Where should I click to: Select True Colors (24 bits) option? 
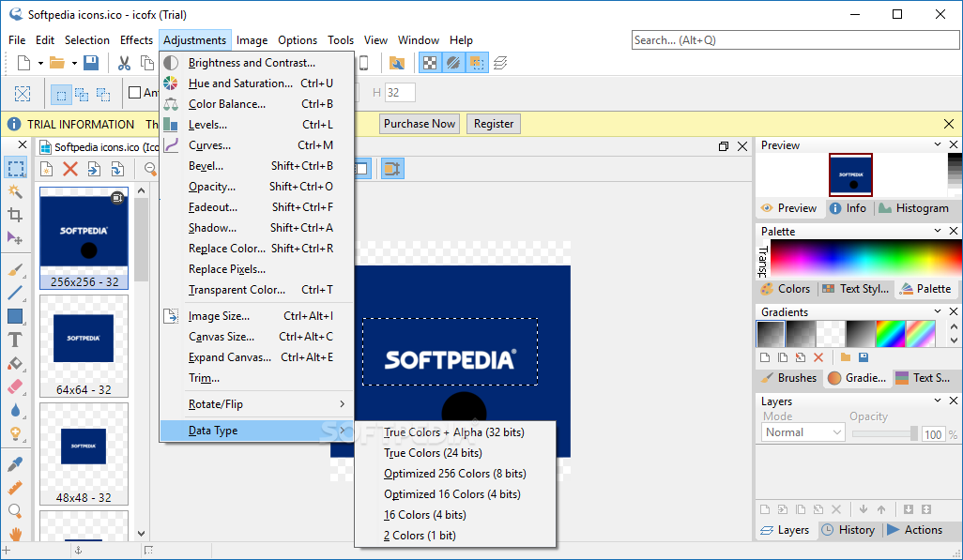[455, 453]
